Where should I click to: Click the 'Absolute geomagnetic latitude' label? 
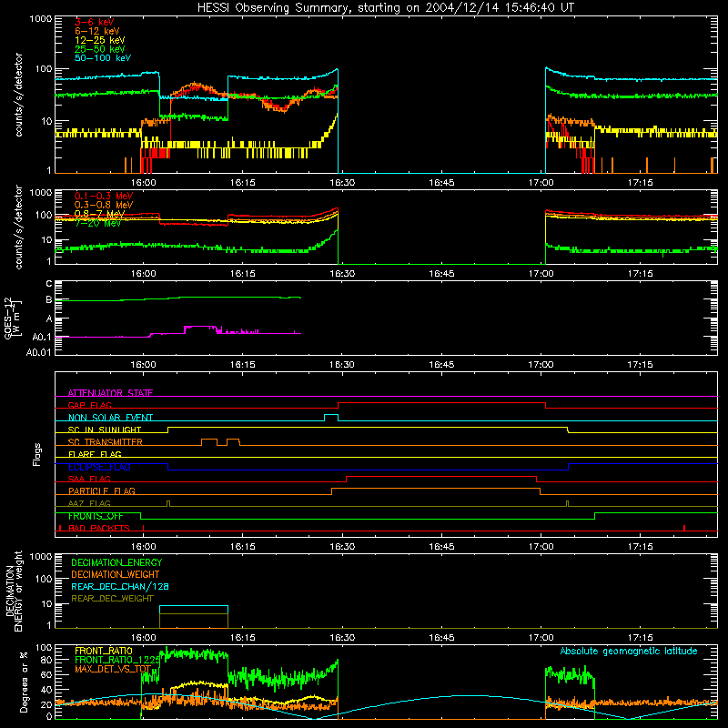629,651
